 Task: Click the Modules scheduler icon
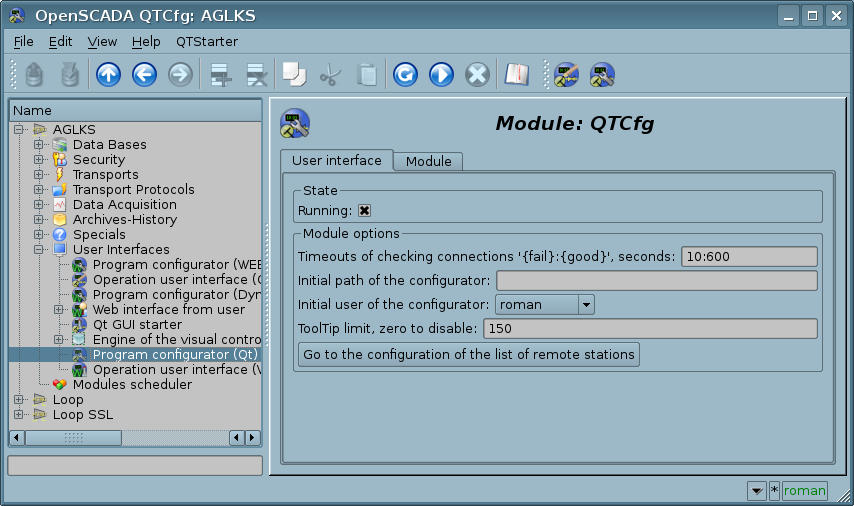tap(59, 385)
